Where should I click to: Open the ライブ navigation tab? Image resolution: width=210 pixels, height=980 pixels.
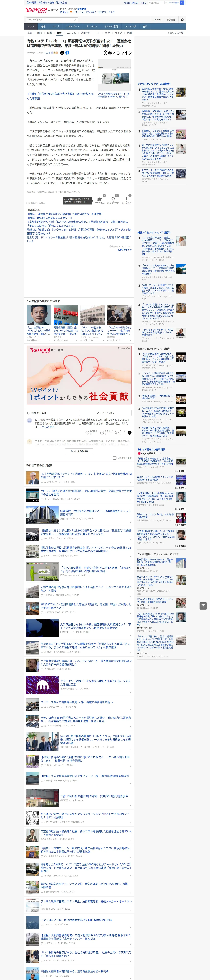click(56, 27)
